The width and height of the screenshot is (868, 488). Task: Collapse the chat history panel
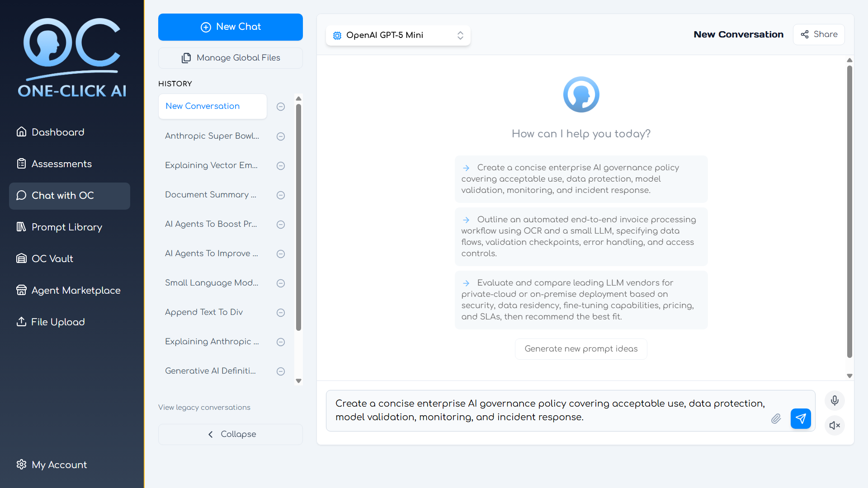tap(231, 434)
